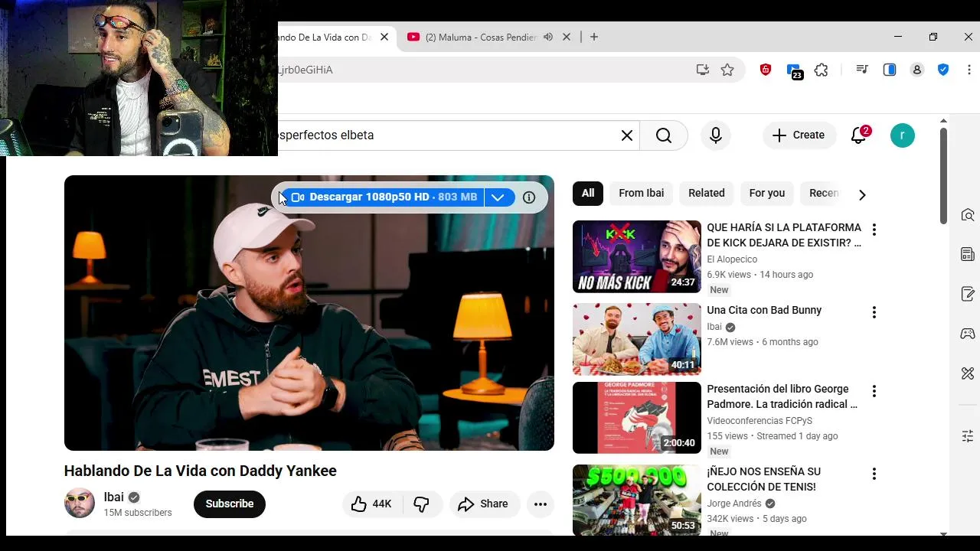Open the YouTube notifications bell
Viewport: 980px width, 551px height.
[859, 135]
